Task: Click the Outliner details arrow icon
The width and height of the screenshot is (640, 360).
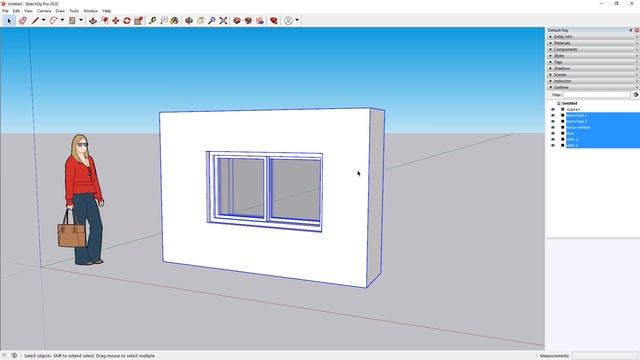Action: click(636, 95)
